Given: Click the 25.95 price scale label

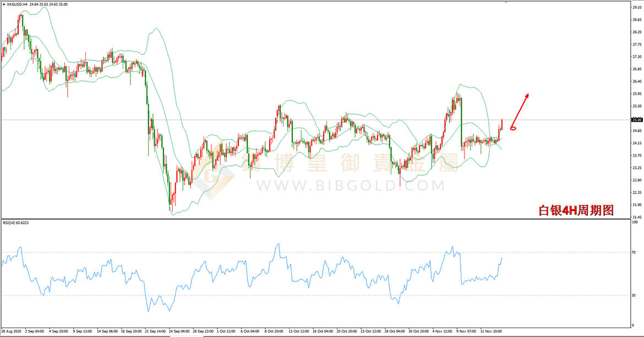Looking at the screenshot, I should pyautogui.click(x=637, y=93).
